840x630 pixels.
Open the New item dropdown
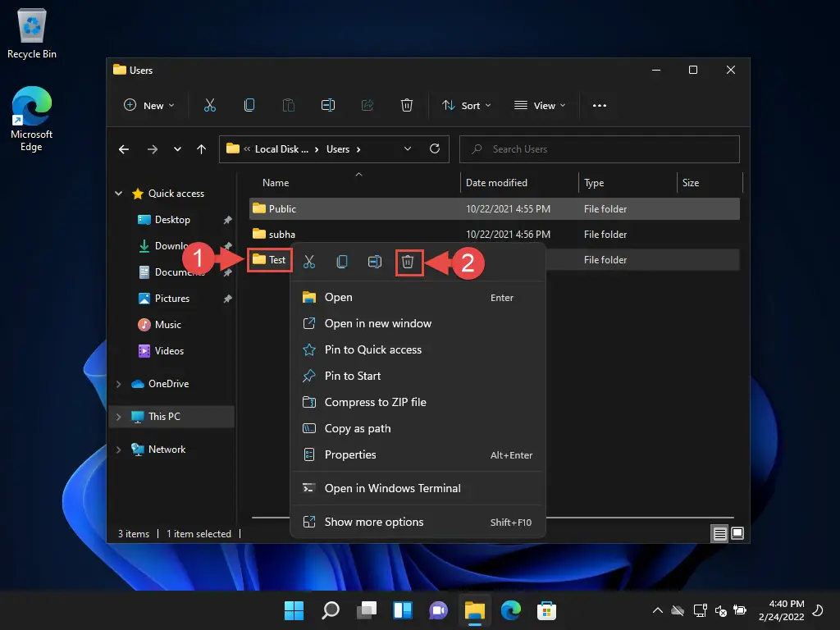pos(149,106)
